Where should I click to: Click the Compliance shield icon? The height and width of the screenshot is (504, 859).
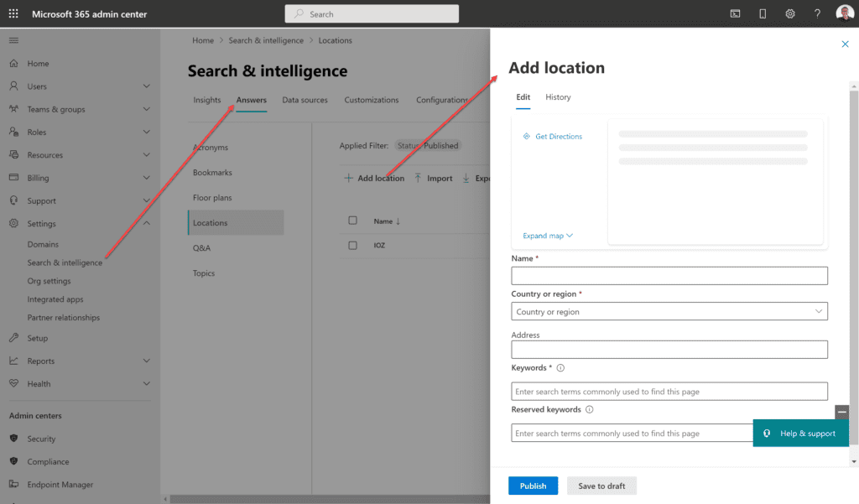pos(13,461)
